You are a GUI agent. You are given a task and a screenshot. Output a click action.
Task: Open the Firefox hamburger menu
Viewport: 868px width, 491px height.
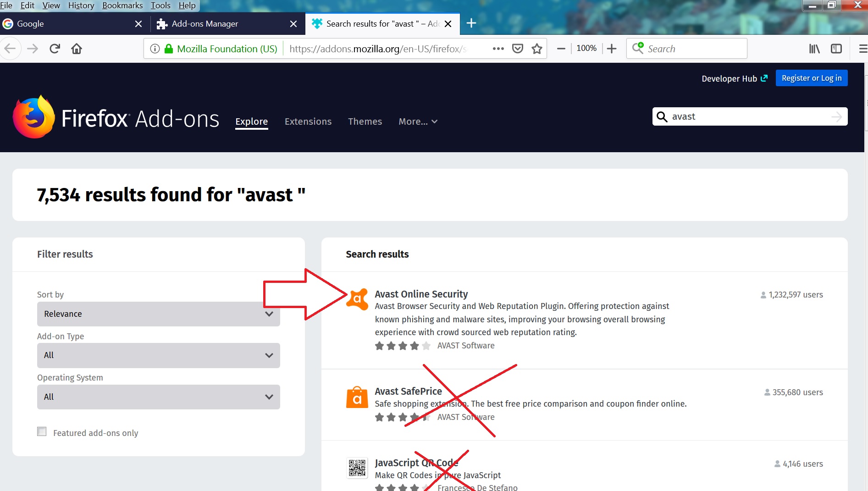pos(862,49)
